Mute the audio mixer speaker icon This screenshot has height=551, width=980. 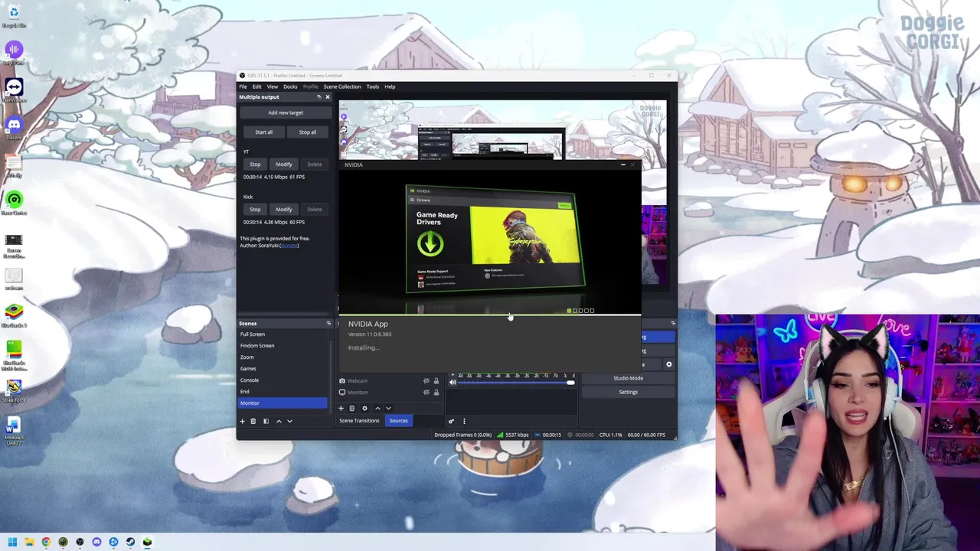[x=452, y=382]
